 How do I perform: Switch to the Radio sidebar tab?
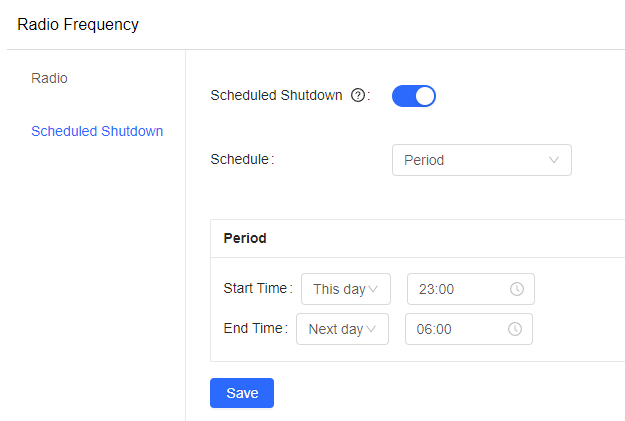tap(50, 78)
